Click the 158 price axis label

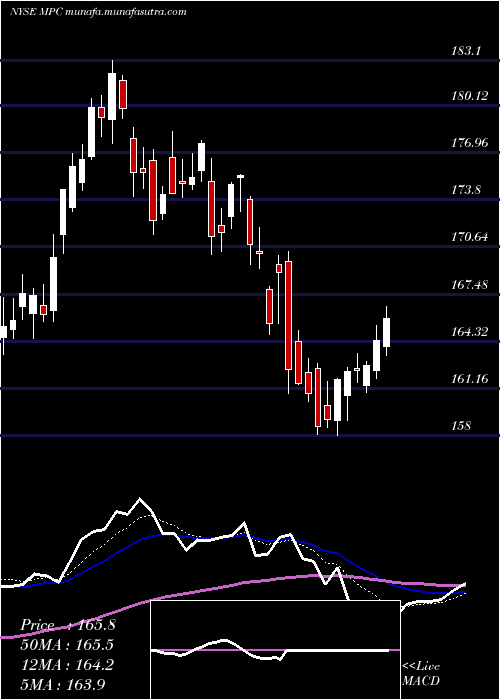pos(461,425)
